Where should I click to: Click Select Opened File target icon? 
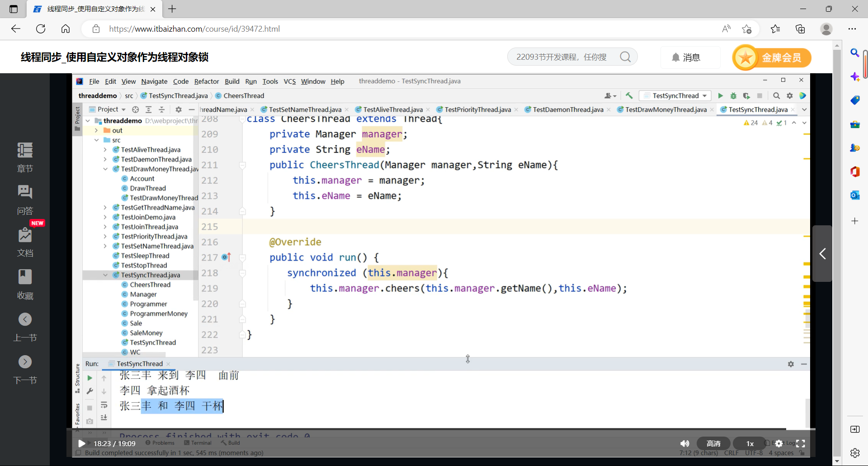tap(135, 109)
